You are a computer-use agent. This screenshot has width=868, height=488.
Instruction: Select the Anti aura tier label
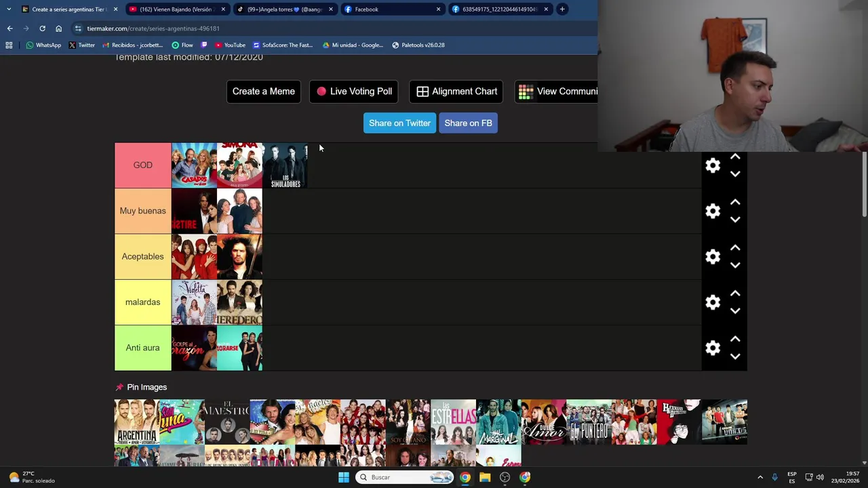pyautogui.click(x=142, y=348)
